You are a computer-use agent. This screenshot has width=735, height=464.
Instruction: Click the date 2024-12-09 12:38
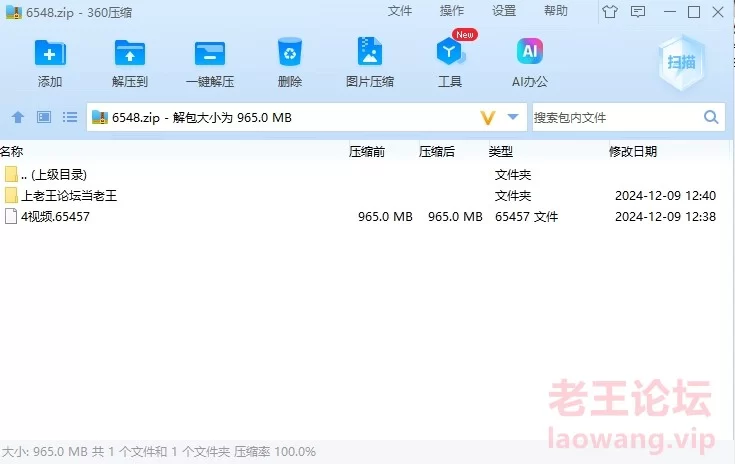click(x=666, y=217)
